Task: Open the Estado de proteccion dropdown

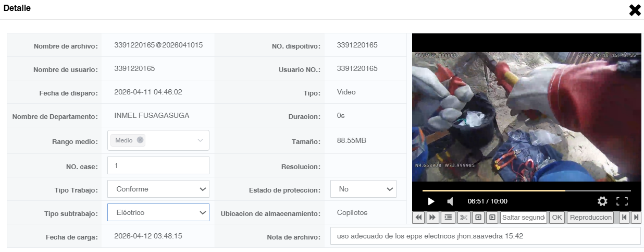Action: pos(363,189)
